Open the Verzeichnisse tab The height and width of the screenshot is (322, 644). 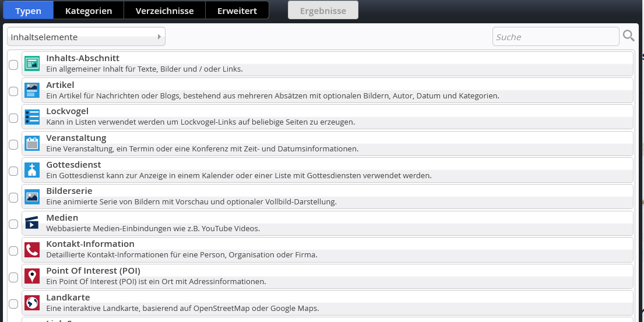[165, 10]
